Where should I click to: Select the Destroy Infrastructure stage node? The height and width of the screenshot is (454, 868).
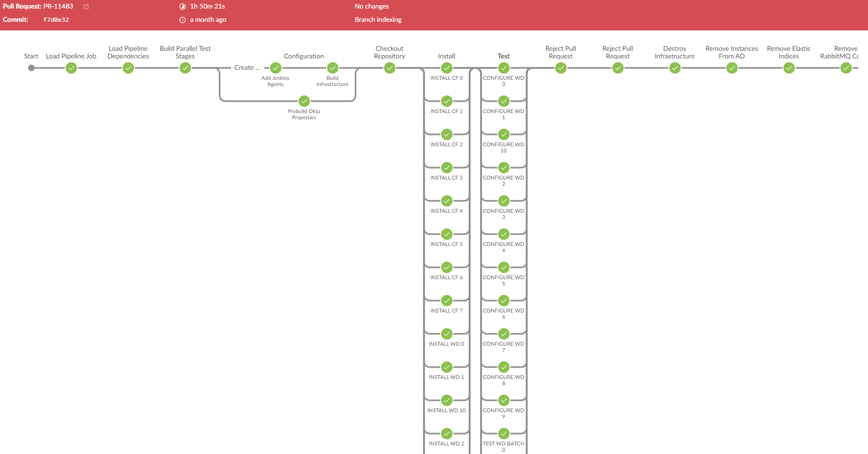tap(675, 68)
